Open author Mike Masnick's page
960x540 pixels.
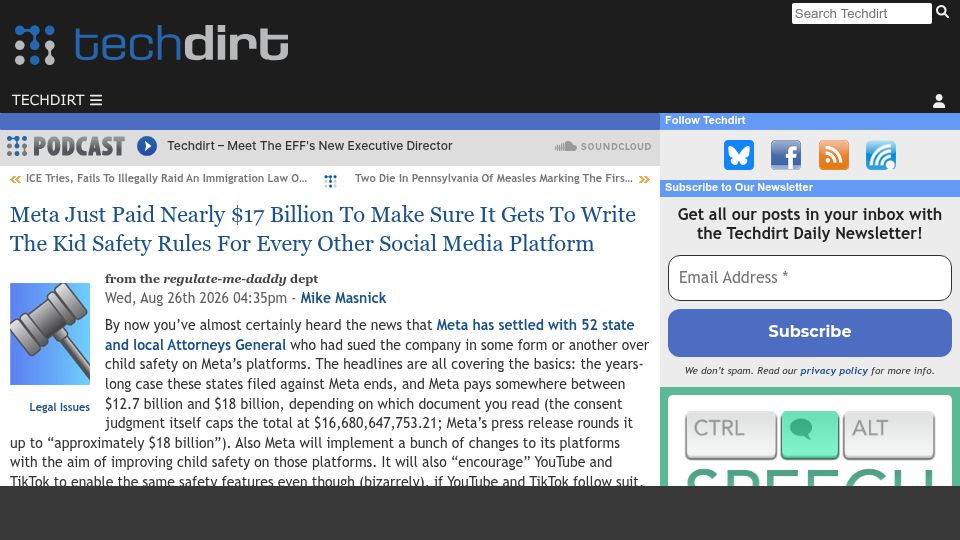[x=343, y=298]
